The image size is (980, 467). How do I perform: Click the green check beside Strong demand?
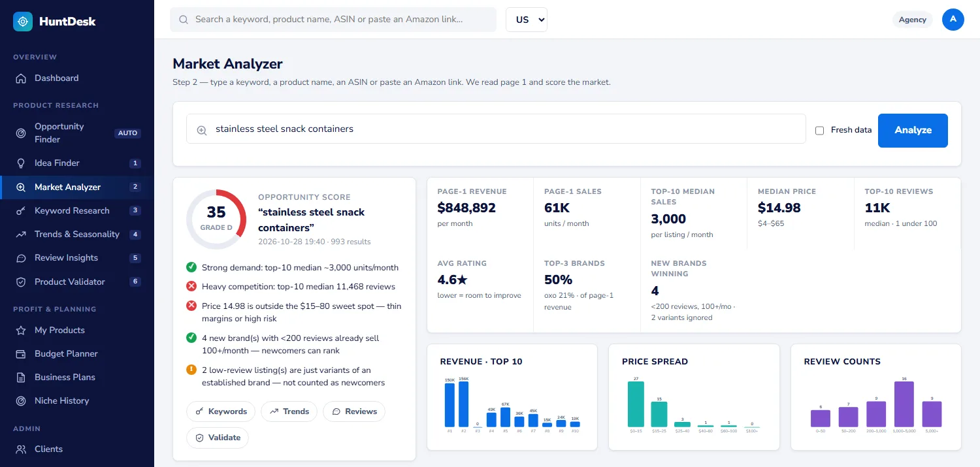(191, 267)
